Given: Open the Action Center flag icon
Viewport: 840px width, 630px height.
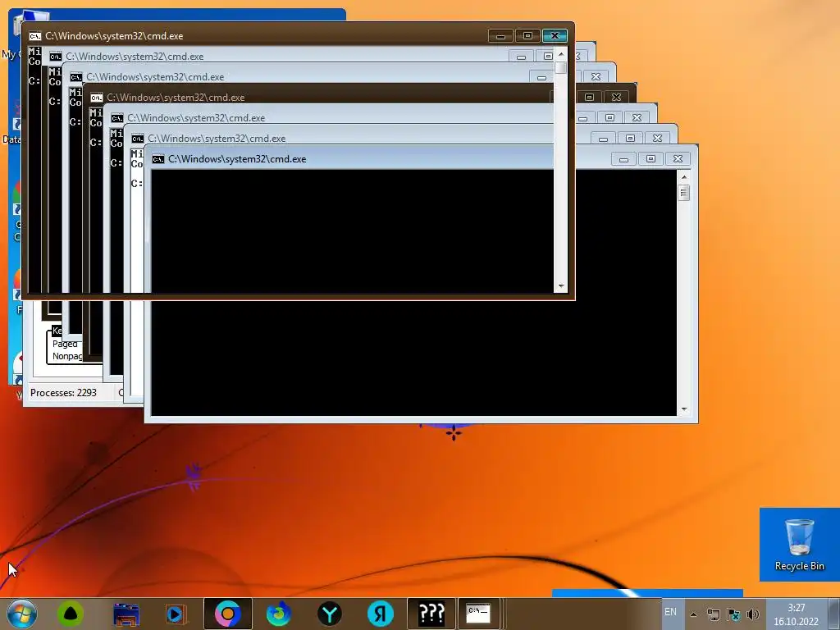Looking at the screenshot, I should (x=733, y=614).
